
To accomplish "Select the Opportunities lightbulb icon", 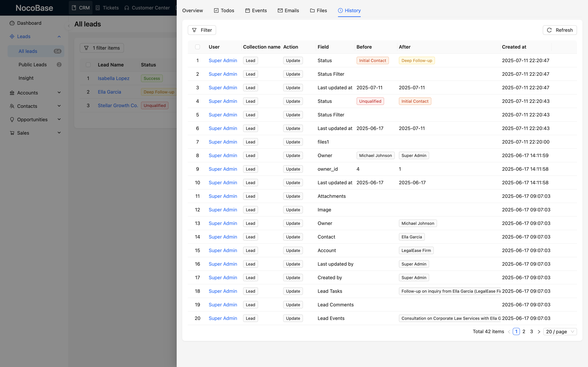I will (12, 119).
